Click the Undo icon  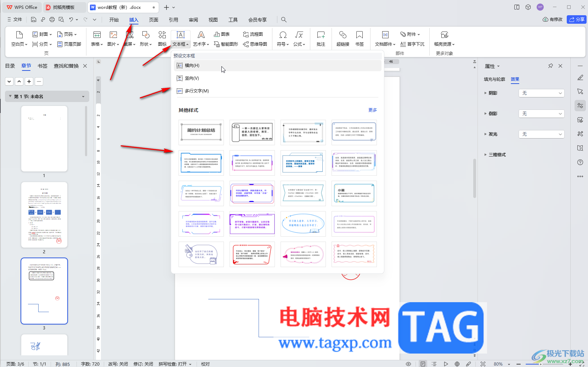coord(71,19)
